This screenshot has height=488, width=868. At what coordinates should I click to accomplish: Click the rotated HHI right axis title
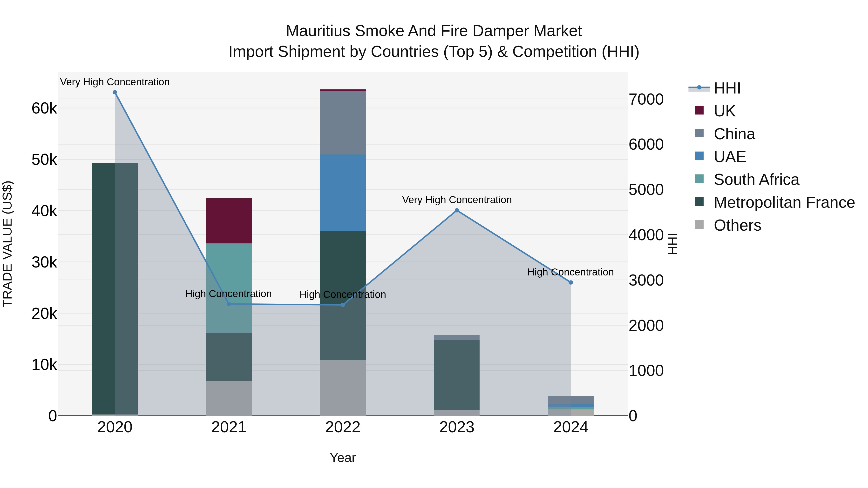[x=672, y=244]
